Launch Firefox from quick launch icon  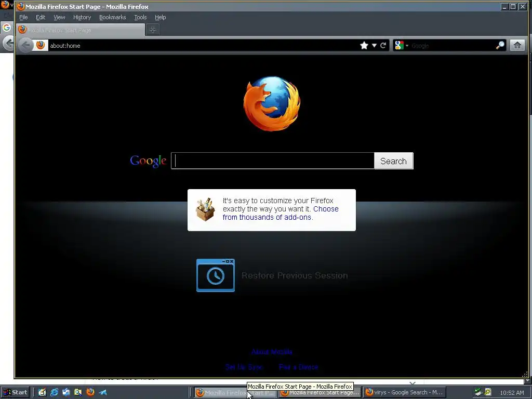point(90,392)
